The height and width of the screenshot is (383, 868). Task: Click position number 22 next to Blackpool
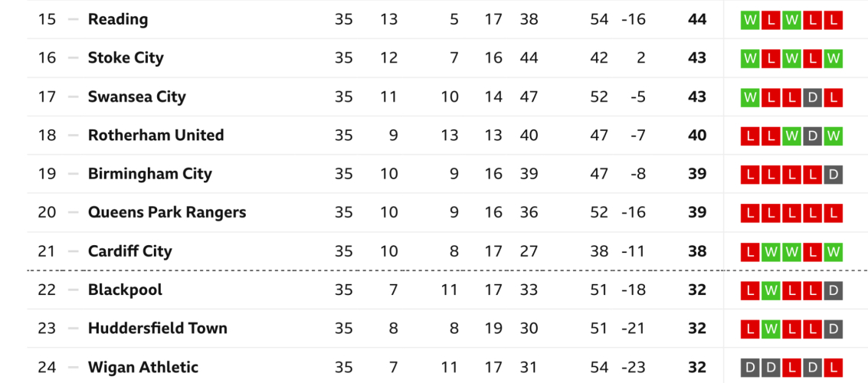[x=47, y=290]
